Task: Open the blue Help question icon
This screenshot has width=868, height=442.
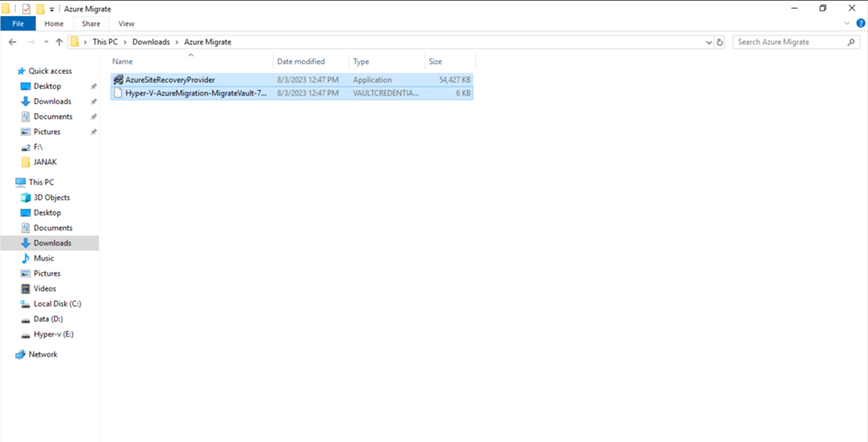Action: (x=860, y=23)
